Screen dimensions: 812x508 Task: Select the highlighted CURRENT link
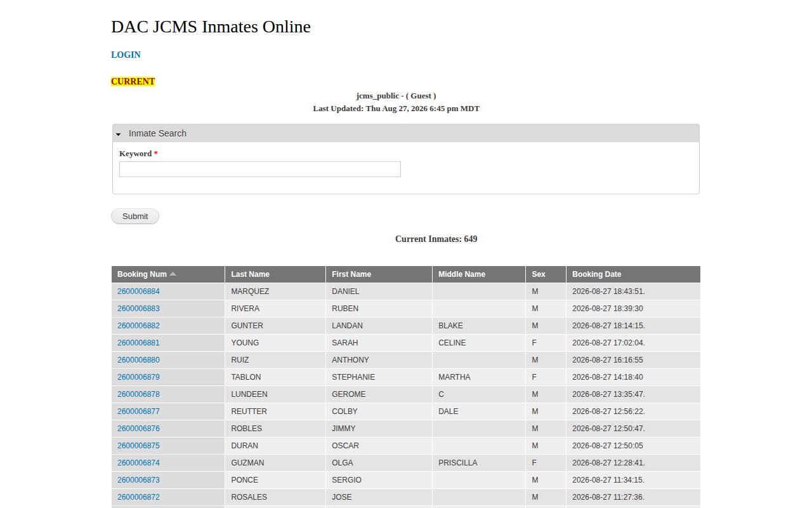tap(133, 81)
